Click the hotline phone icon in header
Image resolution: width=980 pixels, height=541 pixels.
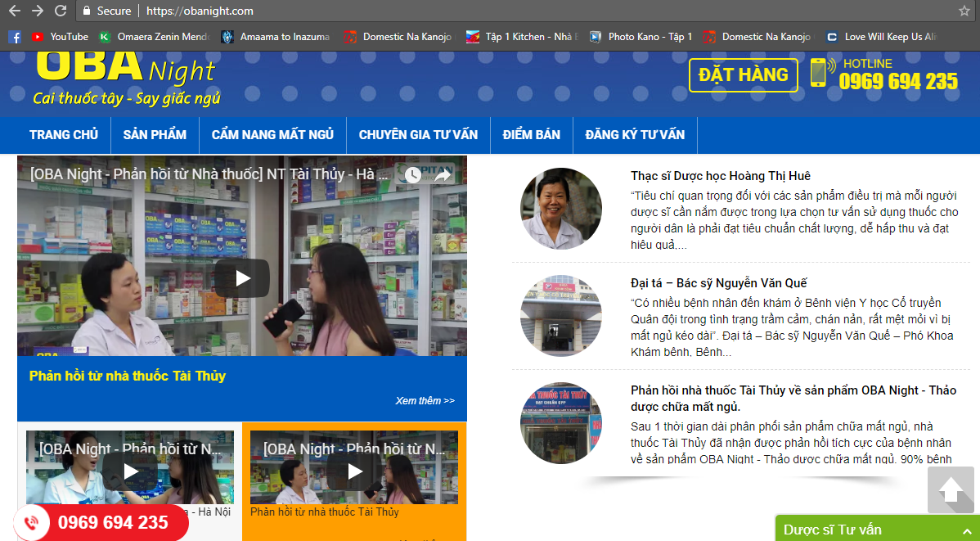(821, 73)
